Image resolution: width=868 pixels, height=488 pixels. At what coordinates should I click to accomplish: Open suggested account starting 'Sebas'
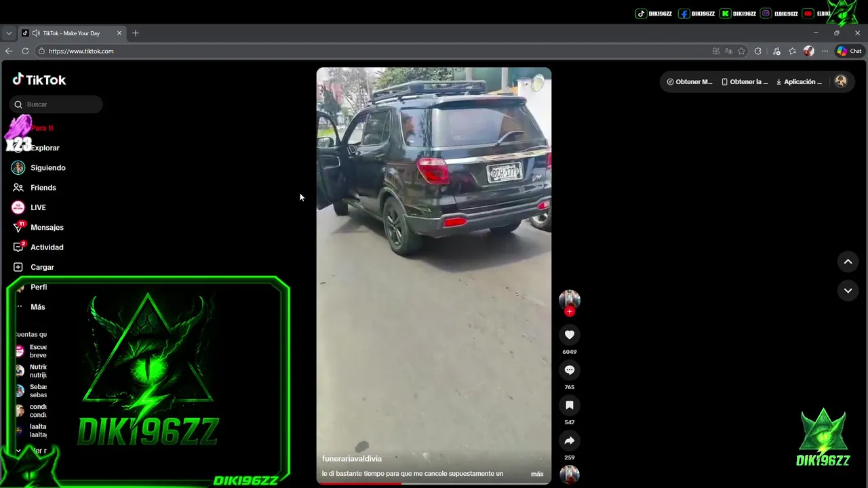point(31,390)
